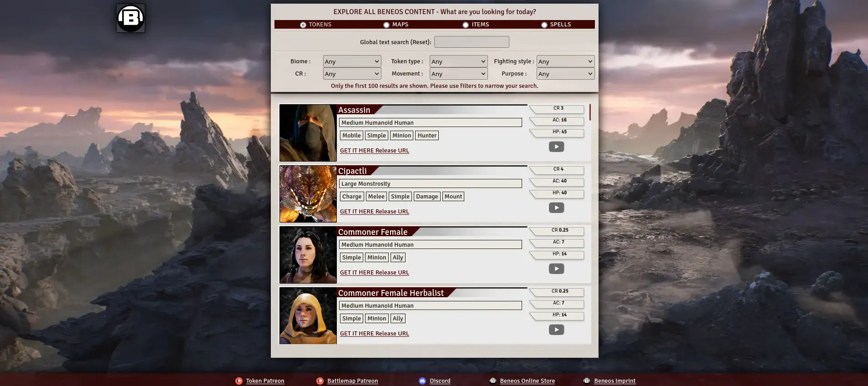Click the Minion tag on Assassin
This screenshot has width=868, height=386.
pos(401,136)
